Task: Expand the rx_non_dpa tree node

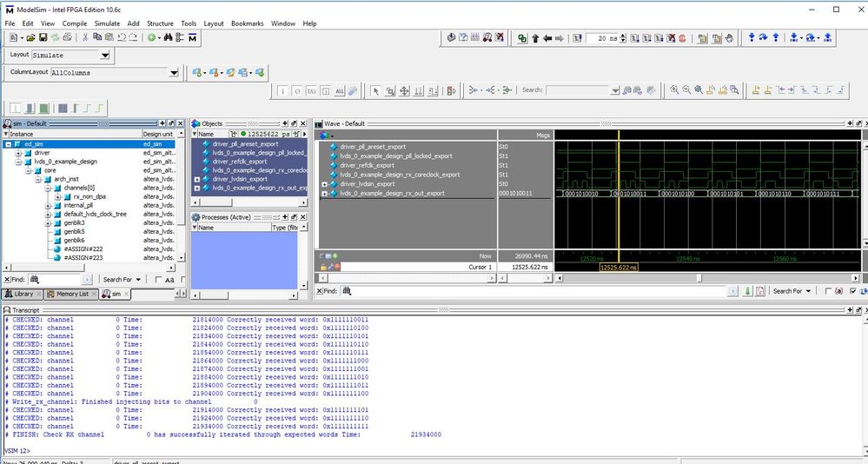Action: 57,196
